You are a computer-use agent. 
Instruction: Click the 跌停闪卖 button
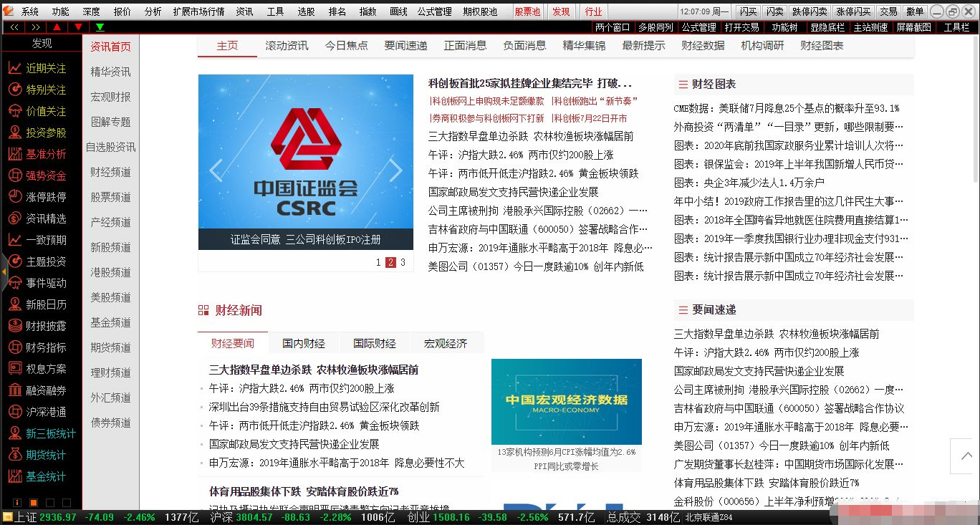810,11
